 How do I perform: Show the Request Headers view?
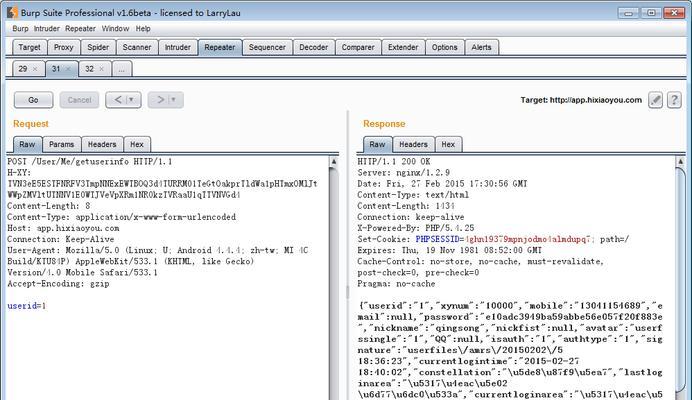point(102,144)
